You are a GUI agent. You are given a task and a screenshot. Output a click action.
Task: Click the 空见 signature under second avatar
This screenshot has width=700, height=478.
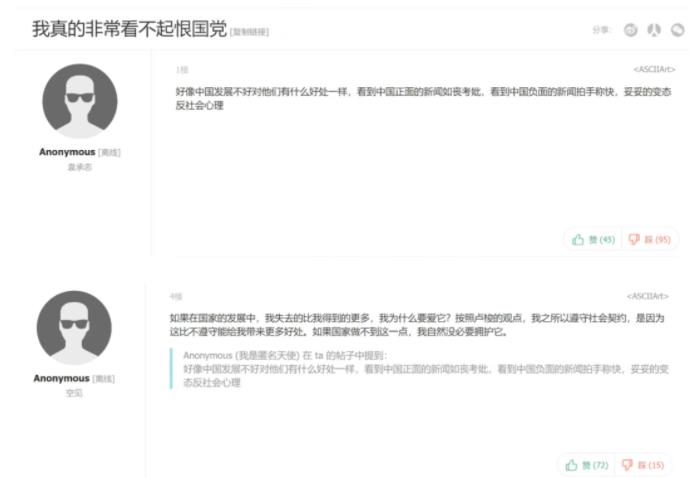click(x=75, y=392)
